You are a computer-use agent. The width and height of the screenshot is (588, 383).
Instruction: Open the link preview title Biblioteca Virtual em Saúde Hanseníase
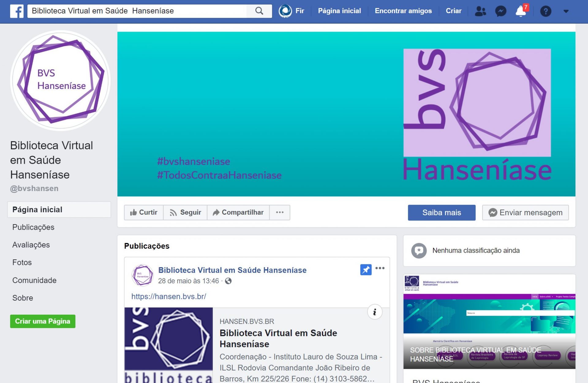pos(278,339)
